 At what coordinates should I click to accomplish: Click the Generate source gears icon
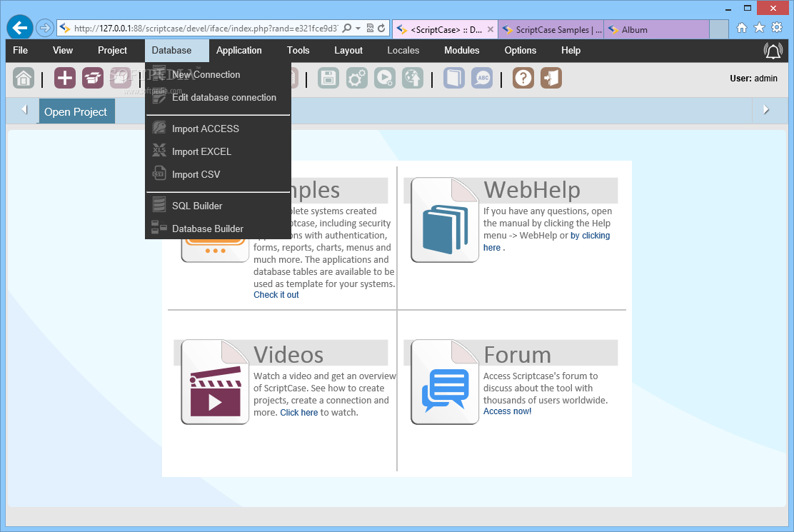point(356,78)
